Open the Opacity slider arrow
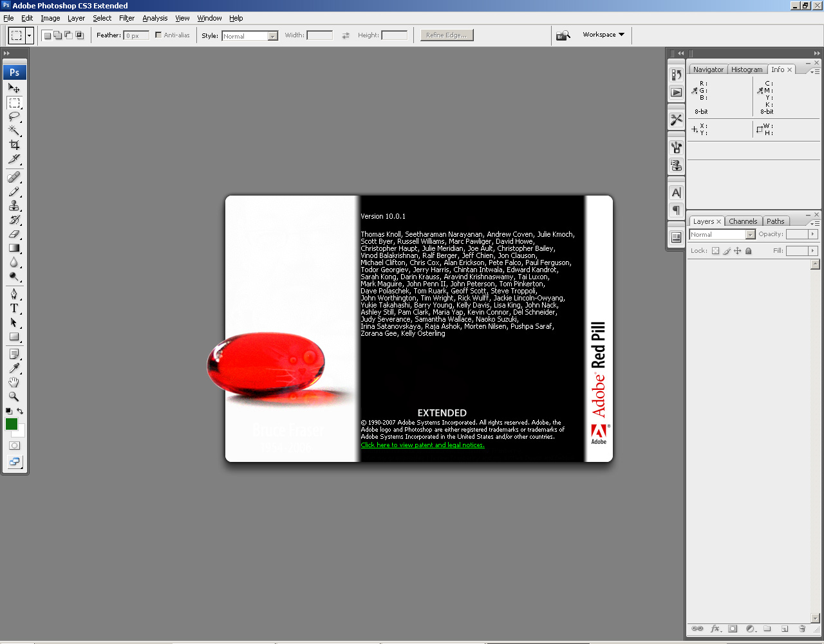Image resolution: width=824 pixels, height=644 pixels. (813, 234)
